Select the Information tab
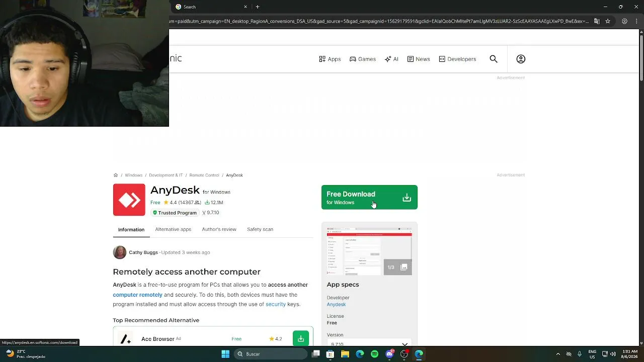Viewport: 644px width, 362px height. pos(131,230)
